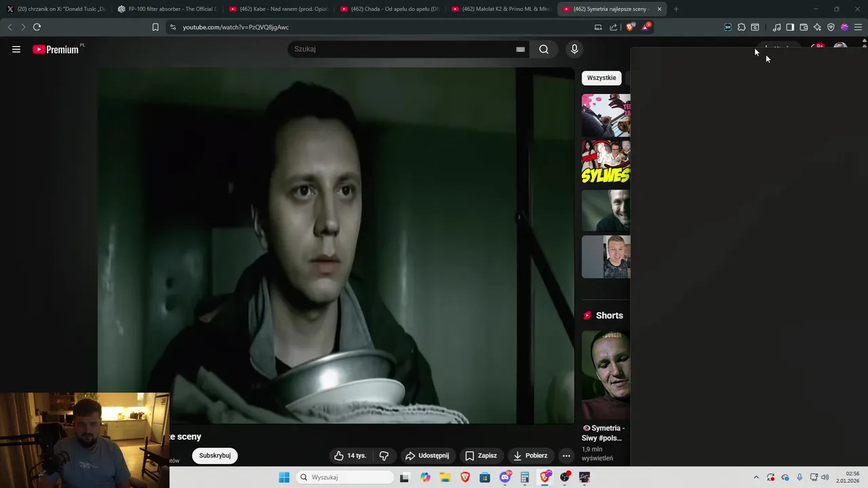Open OBS Studio from the taskbar
Viewport: 868px width, 488px height.
point(565,477)
